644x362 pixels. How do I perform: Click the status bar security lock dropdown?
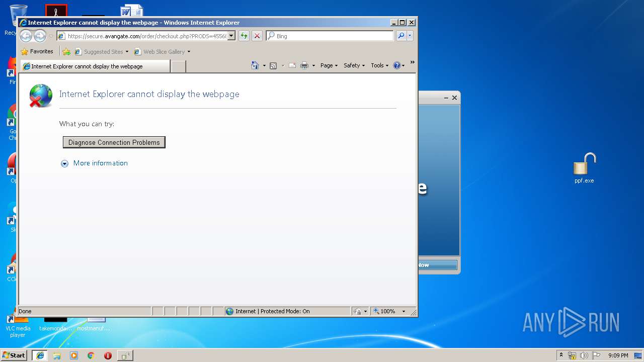coord(360,311)
